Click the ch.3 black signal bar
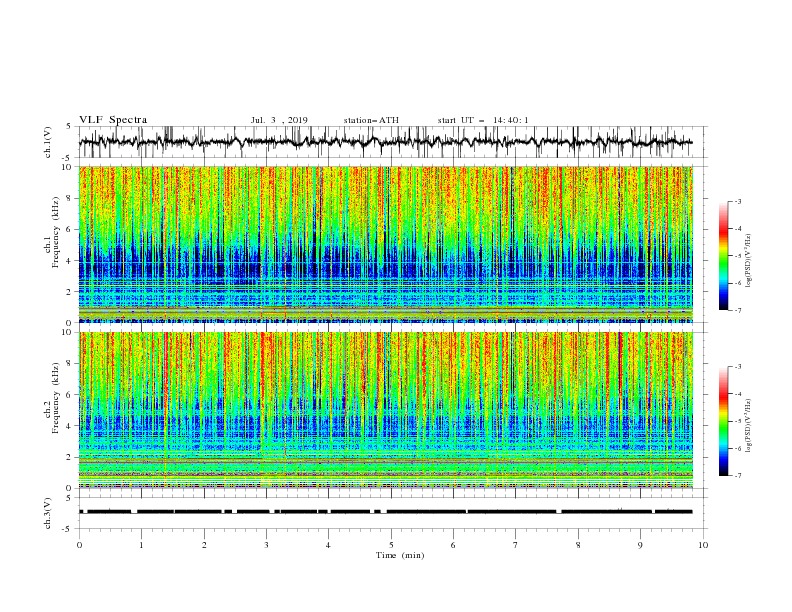Screen dimensions: 792x612 pos(385,512)
